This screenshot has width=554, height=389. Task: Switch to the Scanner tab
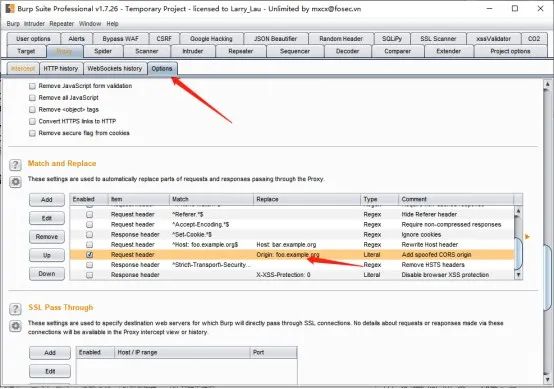pyautogui.click(x=147, y=51)
